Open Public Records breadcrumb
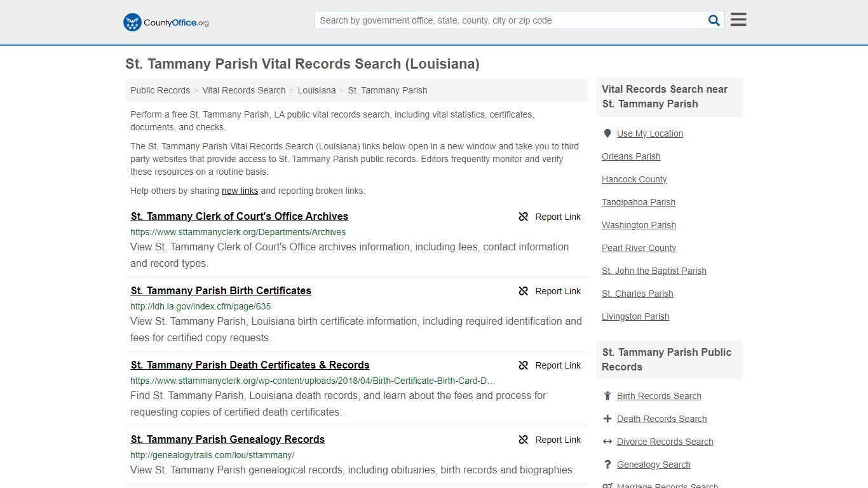This screenshot has height=488, width=868. coord(160,90)
